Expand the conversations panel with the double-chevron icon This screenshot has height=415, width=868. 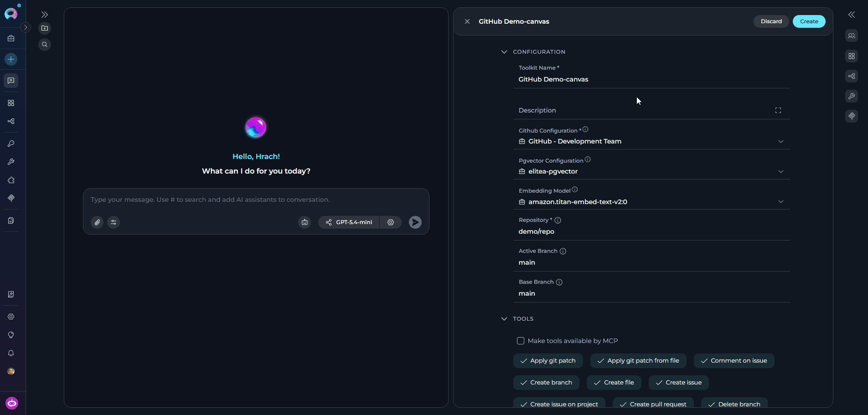click(45, 15)
